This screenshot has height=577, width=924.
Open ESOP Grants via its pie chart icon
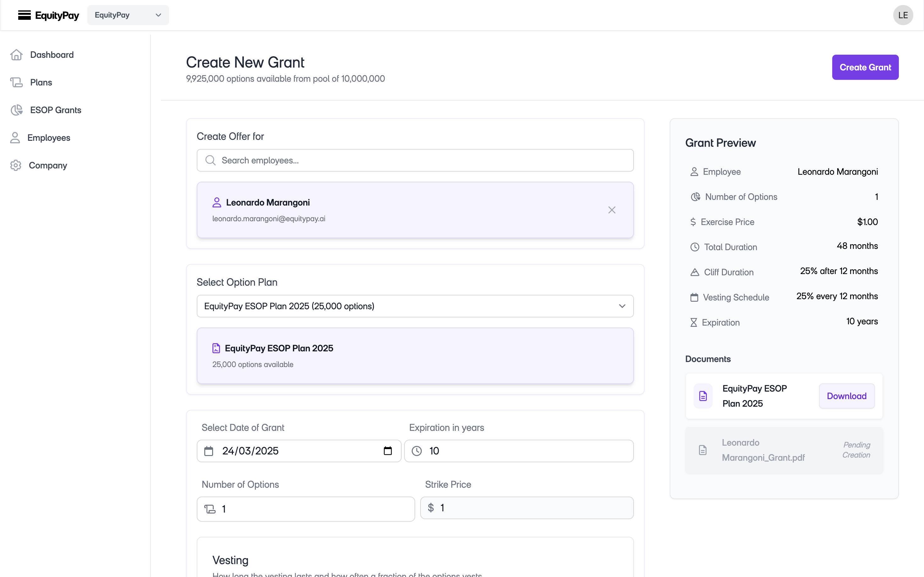coord(16,110)
